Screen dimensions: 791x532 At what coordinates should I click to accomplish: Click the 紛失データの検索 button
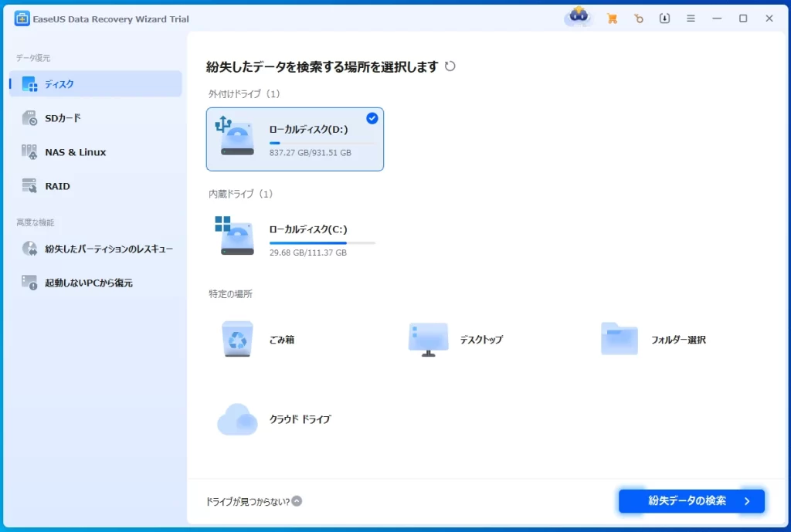691,501
